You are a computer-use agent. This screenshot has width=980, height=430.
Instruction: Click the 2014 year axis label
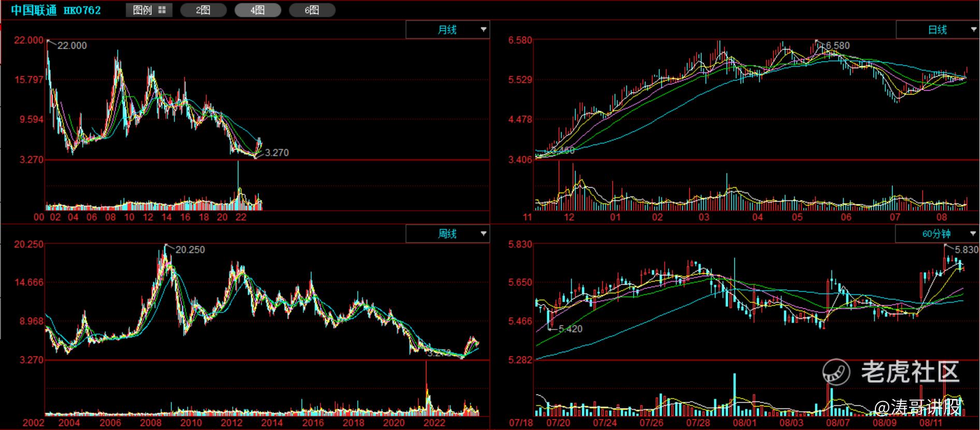pos(272,423)
